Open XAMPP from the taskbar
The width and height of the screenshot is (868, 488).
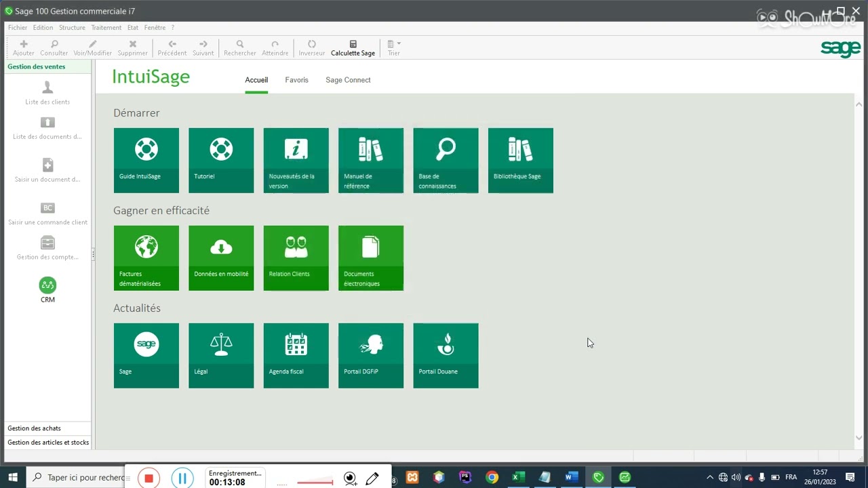pos(412,477)
